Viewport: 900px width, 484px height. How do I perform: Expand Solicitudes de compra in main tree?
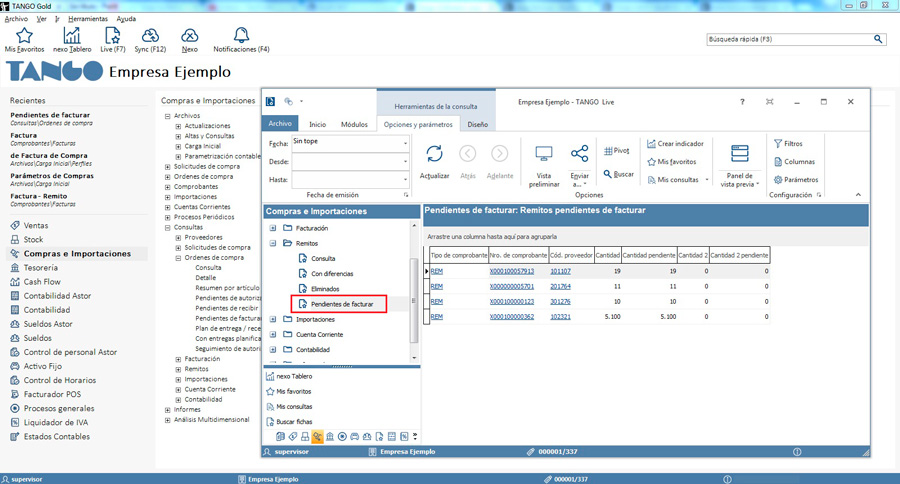[x=168, y=167]
